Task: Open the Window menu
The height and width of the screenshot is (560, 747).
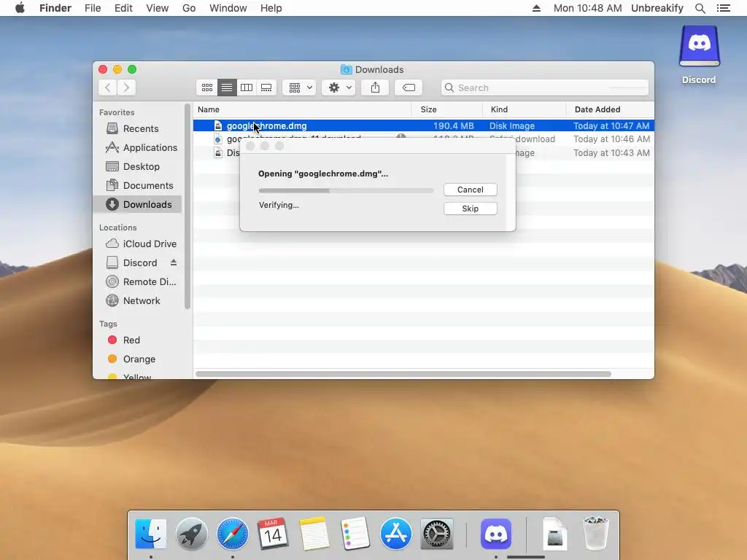Action: point(228,8)
